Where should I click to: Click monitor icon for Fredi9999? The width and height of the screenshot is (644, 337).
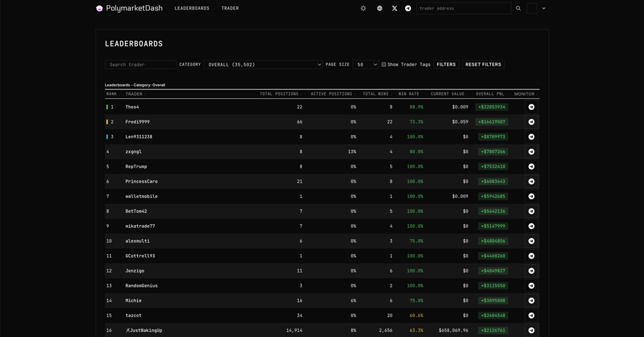[x=531, y=122]
